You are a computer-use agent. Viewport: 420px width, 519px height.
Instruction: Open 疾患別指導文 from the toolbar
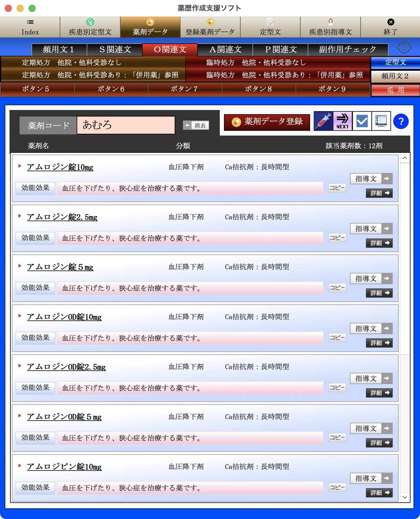point(330,27)
